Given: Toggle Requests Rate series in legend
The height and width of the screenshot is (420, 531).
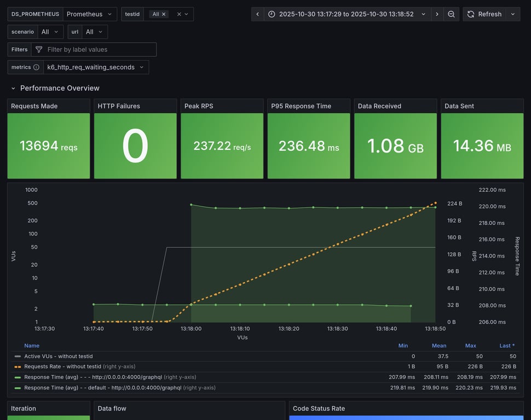Looking at the screenshot, I should click(62, 366).
